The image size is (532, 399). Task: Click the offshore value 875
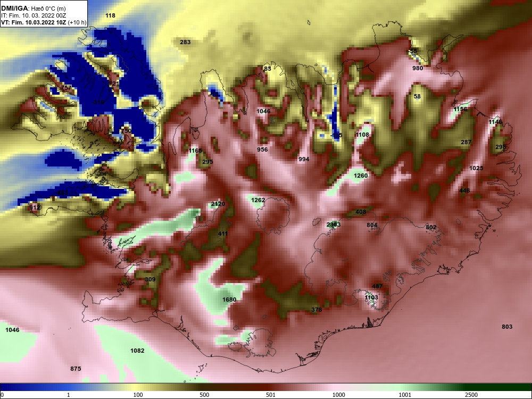76,369
